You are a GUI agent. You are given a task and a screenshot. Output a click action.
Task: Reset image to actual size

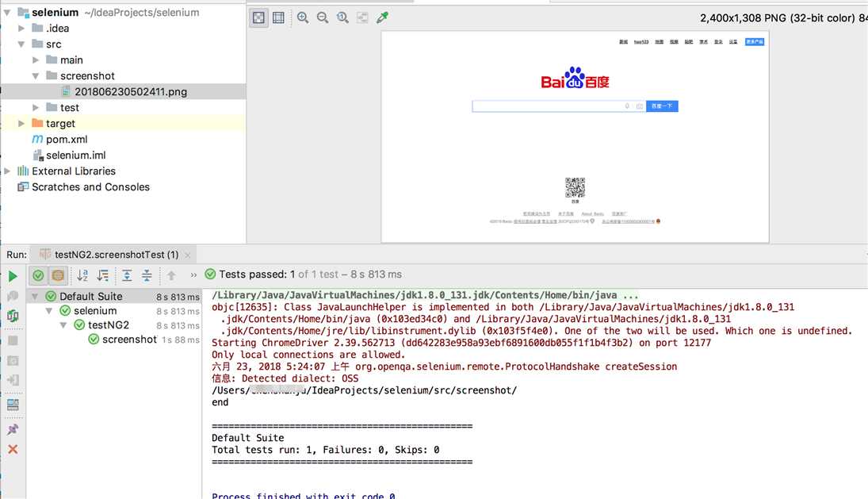(342, 17)
